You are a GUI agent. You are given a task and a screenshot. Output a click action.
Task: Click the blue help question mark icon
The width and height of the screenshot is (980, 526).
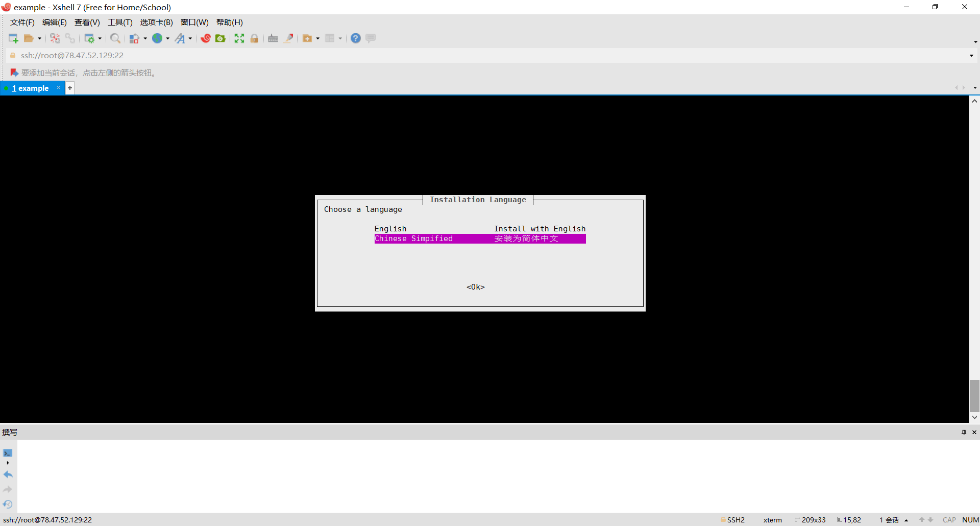(356, 38)
